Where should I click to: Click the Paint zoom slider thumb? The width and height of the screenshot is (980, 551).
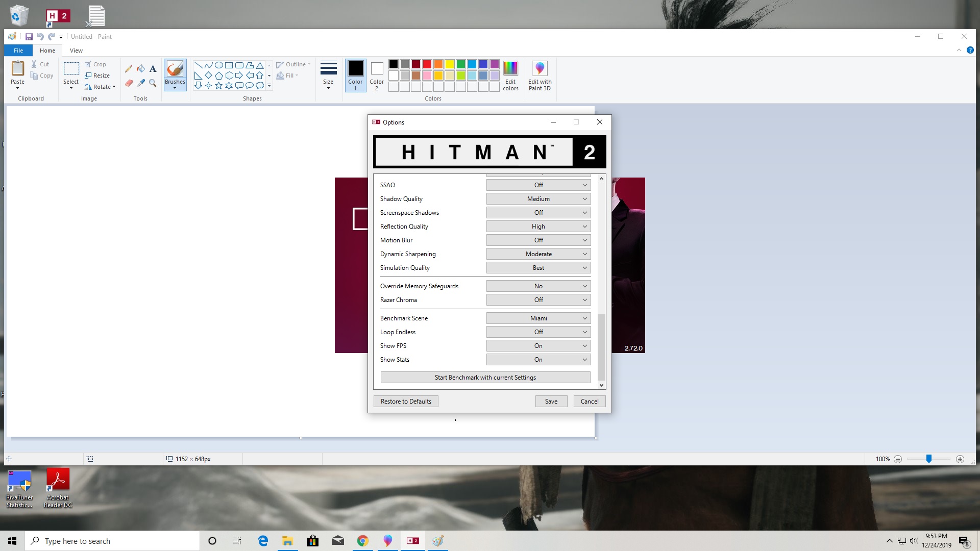point(929,459)
